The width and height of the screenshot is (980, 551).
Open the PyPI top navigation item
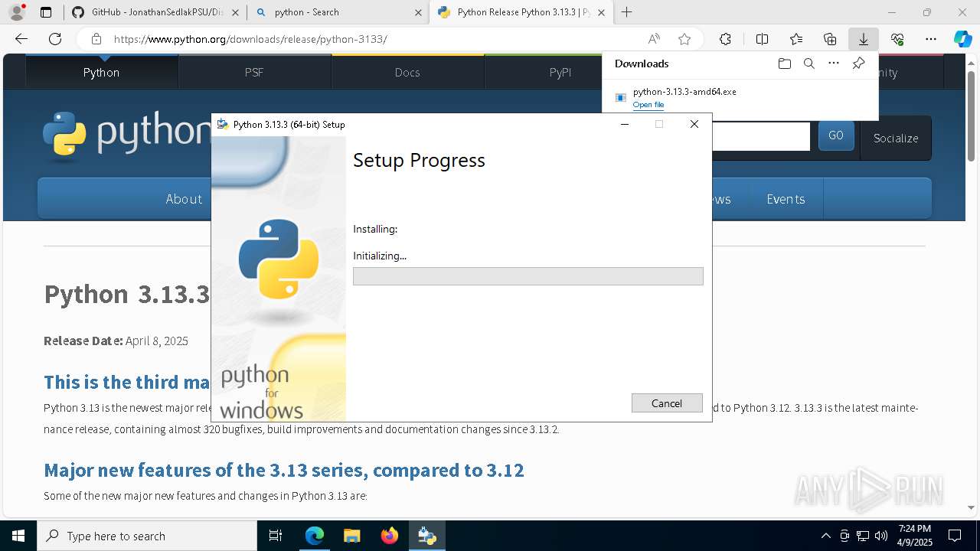560,72
